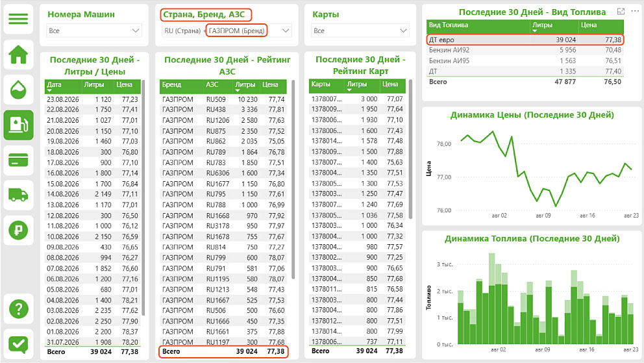This screenshot has width=644, height=363.
Task: Open the truck vehicles icon page
Action: point(18,195)
